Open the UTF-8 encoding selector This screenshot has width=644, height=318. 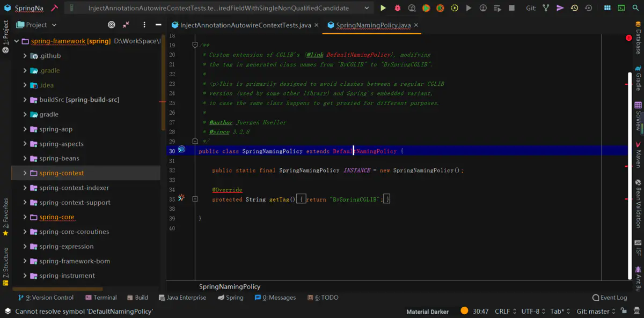pos(533,311)
